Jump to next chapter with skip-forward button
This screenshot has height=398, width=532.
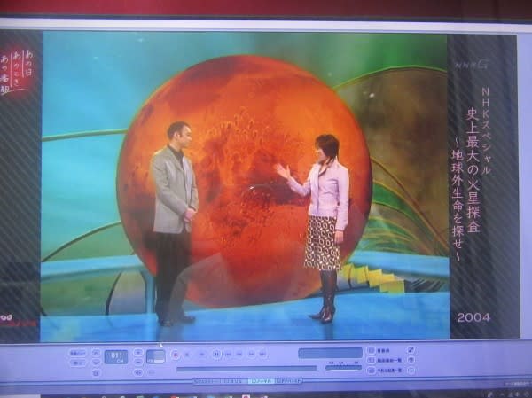tap(262, 354)
